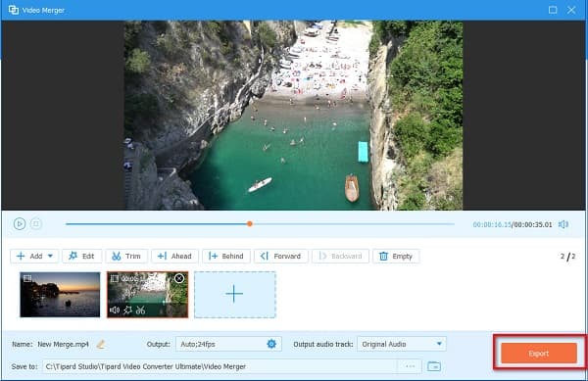Insert a clip Behind the selection
The height and width of the screenshot is (381, 588).
pos(226,256)
